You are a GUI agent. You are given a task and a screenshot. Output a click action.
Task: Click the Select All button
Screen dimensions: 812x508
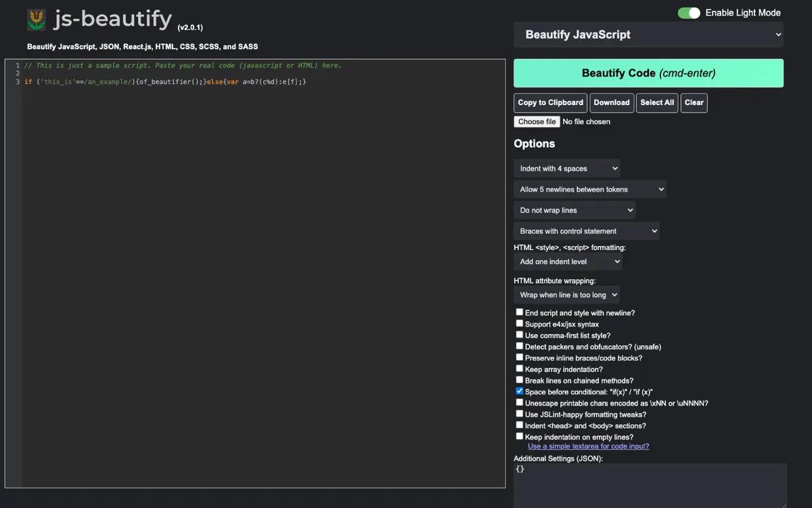tap(657, 103)
